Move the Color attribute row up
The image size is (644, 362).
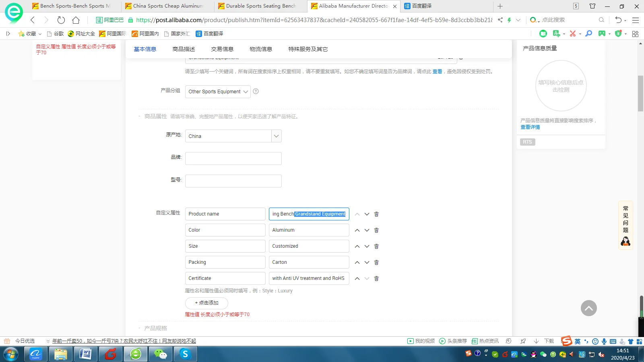[357, 230]
